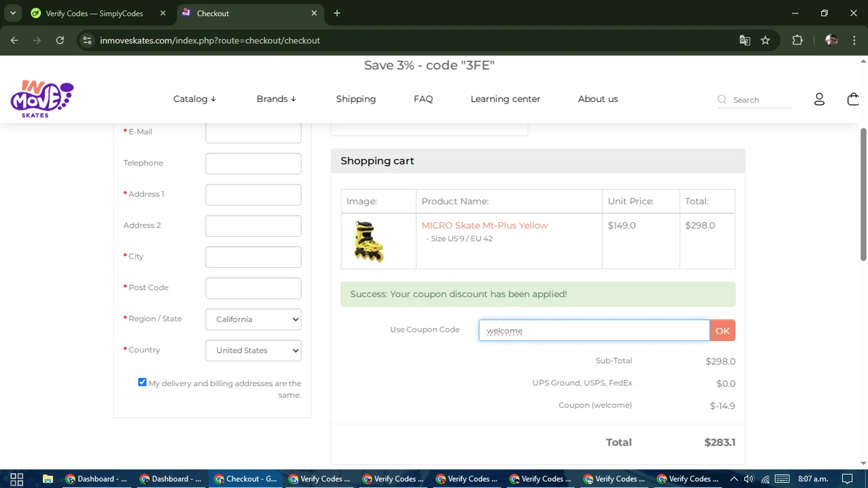
Task: Expand the Brands menu
Action: [x=276, y=99]
